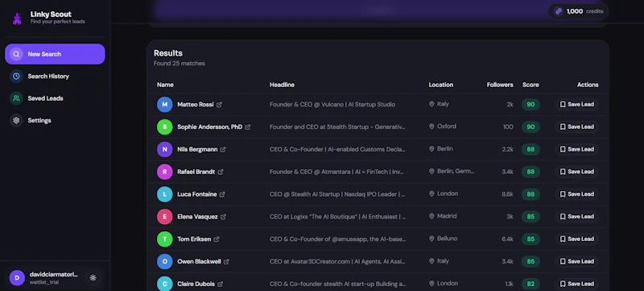644x291 pixels.
Task: Click the Italy location pin in Matteo's row
Action: (x=431, y=105)
